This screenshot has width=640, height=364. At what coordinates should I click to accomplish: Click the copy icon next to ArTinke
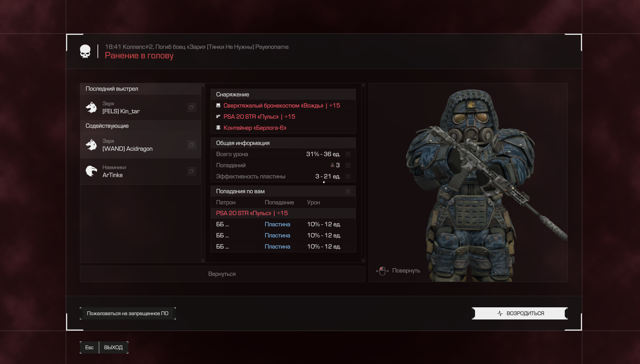pyautogui.click(x=191, y=171)
